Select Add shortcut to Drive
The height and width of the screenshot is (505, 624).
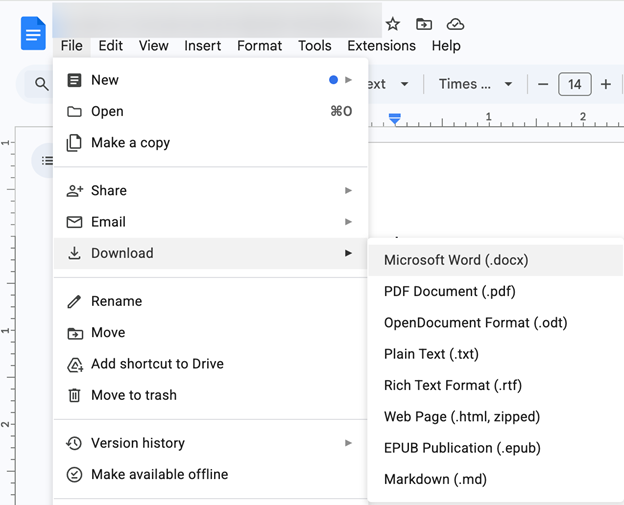[x=211, y=364]
